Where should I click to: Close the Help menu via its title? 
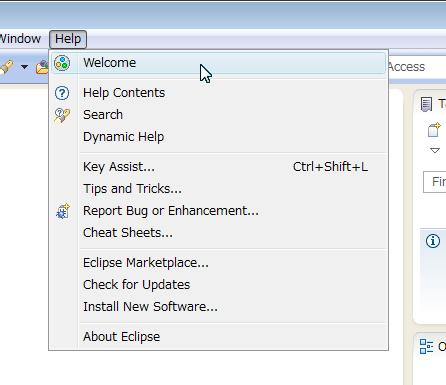(x=68, y=39)
